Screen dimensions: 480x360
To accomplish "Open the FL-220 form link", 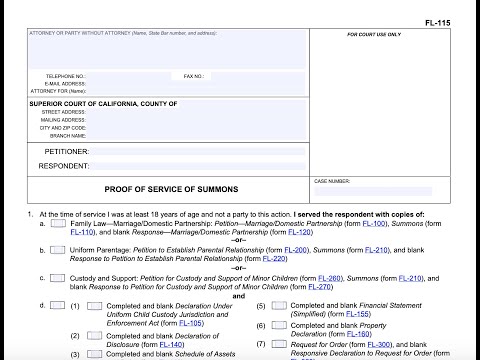I will tap(274, 259).
